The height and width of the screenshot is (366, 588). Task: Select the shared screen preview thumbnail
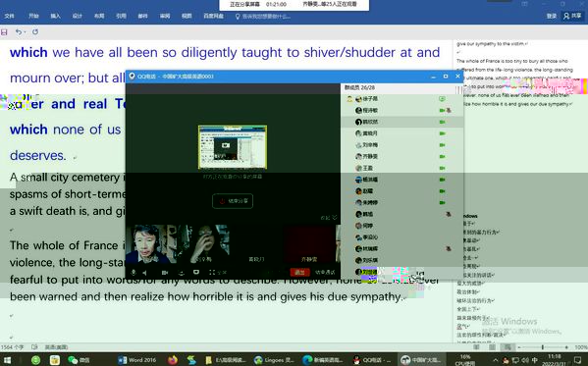tap(233, 147)
